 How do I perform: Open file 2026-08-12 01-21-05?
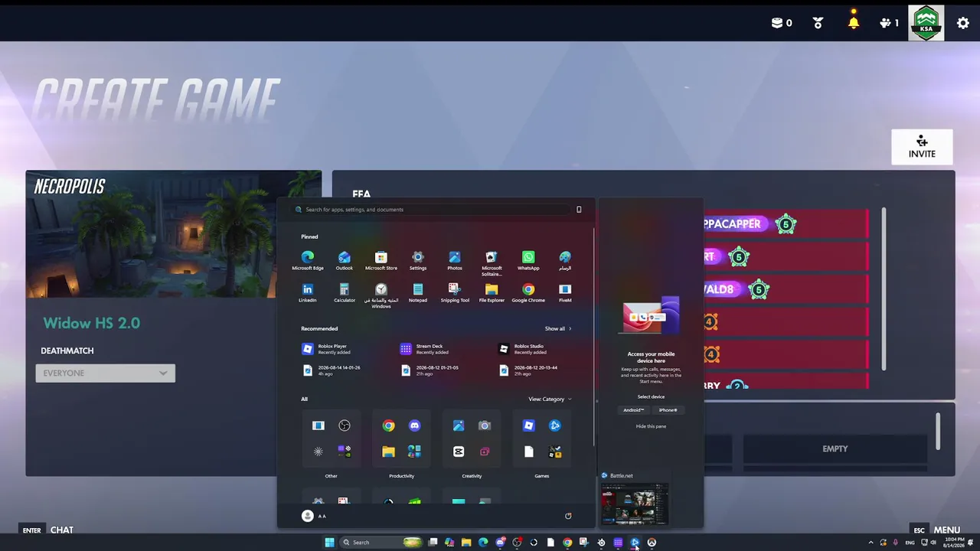click(x=430, y=370)
